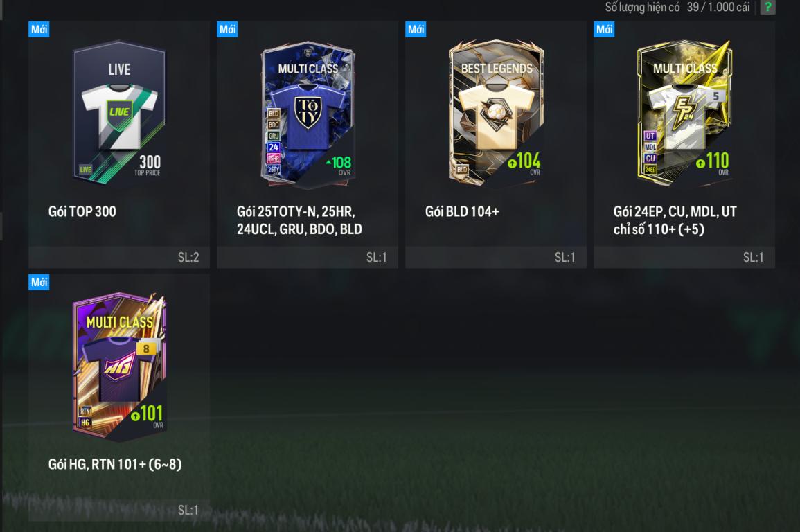800x532 pixels.
Task: Open the Best Legends 104 pack card
Action: (496, 112)
